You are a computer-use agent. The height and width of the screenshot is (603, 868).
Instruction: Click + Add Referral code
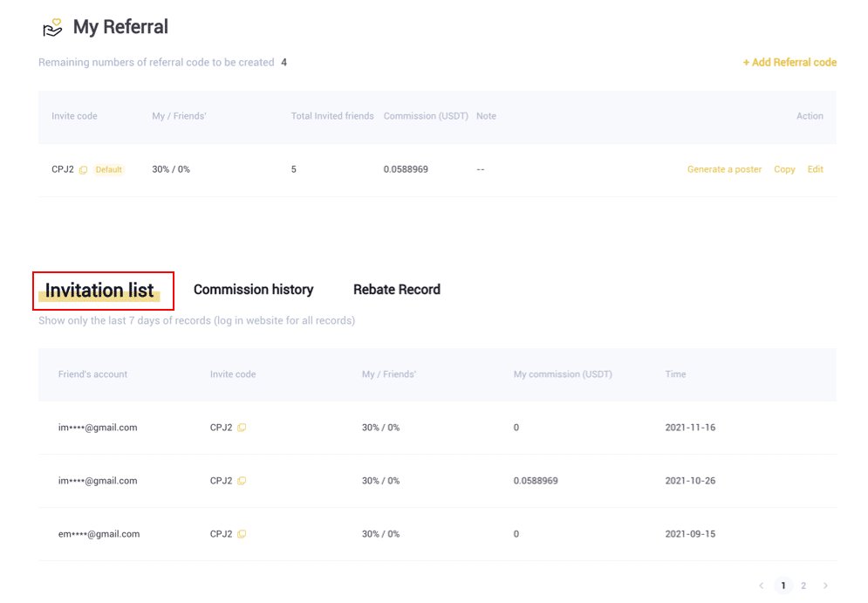(789, 63)
